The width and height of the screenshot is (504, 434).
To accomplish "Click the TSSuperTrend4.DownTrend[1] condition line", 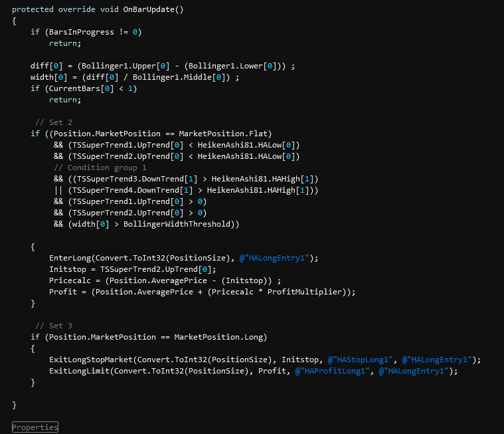I will (x=186, y=190).
